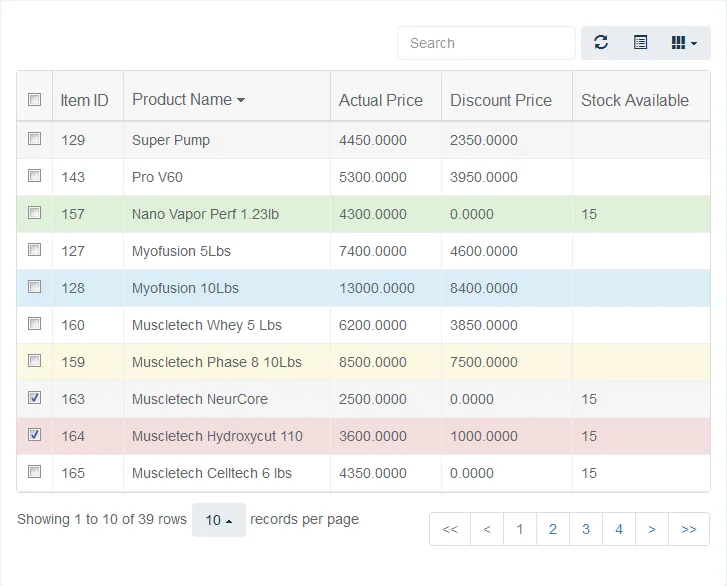
Task: Sort by Product Name caret
Action: click(241, 100)
